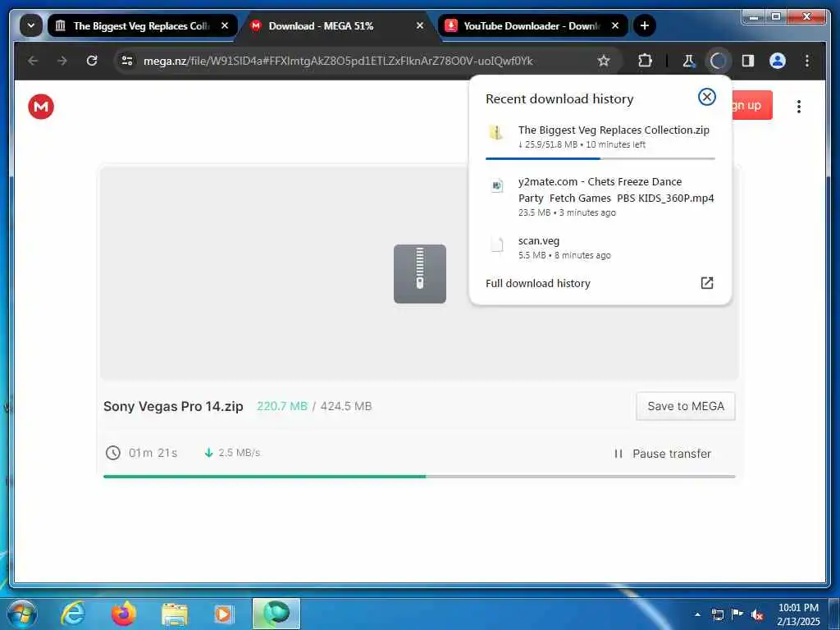This screenshot has height=630, width=840.
Task: Click the 424.5 MB total size
Action: point(346,406)
